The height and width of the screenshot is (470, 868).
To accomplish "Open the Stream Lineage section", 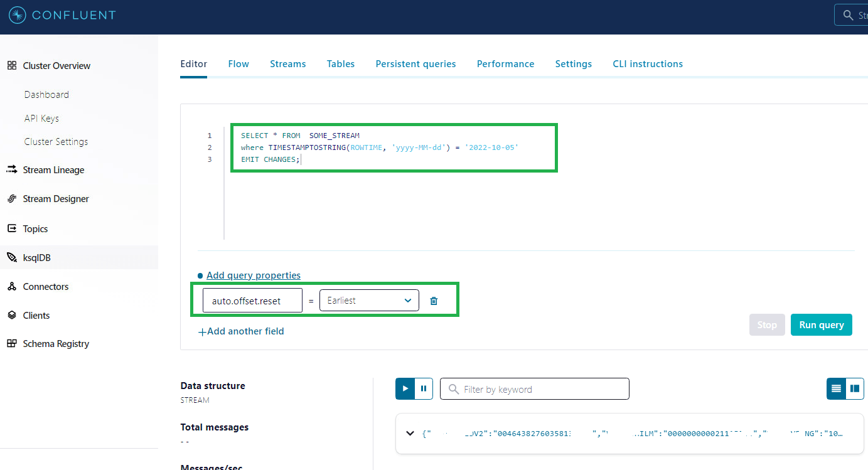I will pos(53,169).
